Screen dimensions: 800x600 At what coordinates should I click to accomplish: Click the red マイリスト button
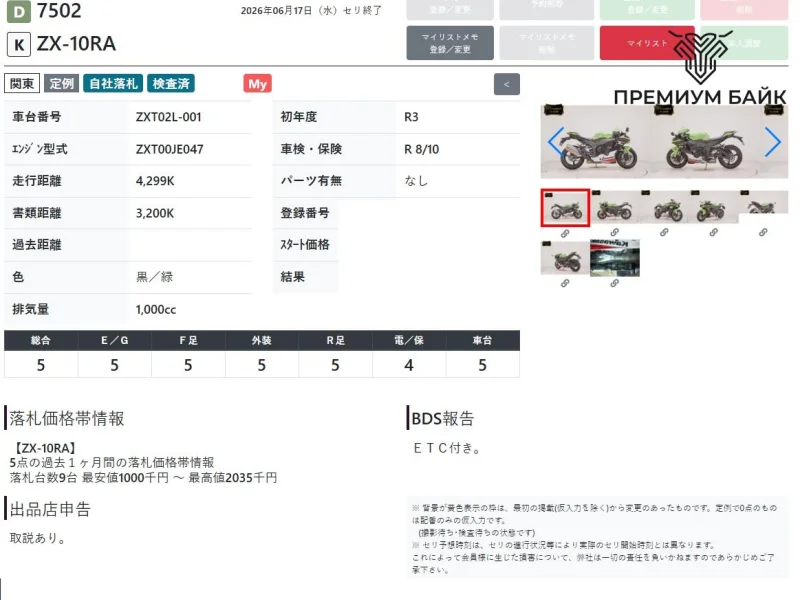(647, 43)
